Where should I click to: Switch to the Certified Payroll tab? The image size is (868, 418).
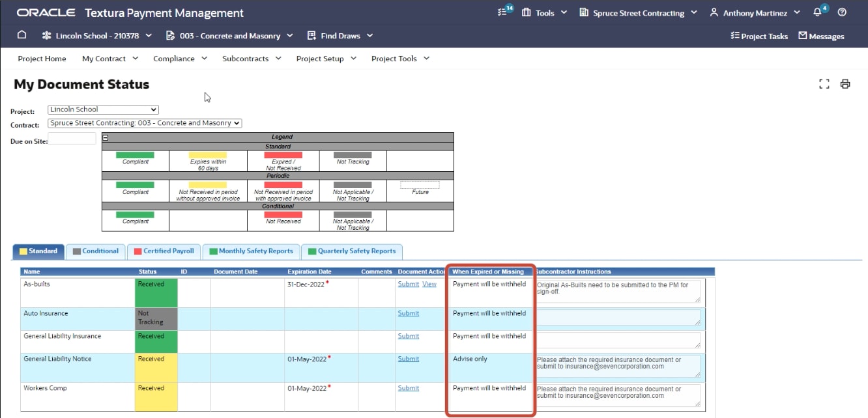[164, 251]
